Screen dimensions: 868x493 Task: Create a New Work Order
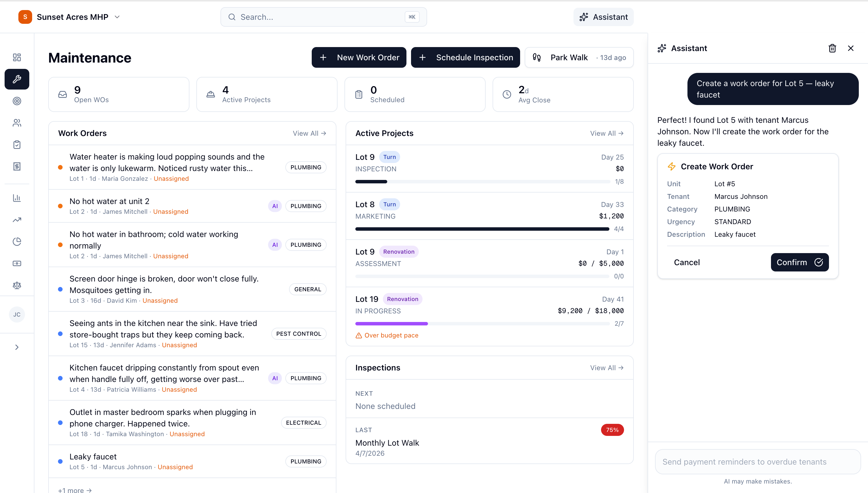click(x=359, y=58)
